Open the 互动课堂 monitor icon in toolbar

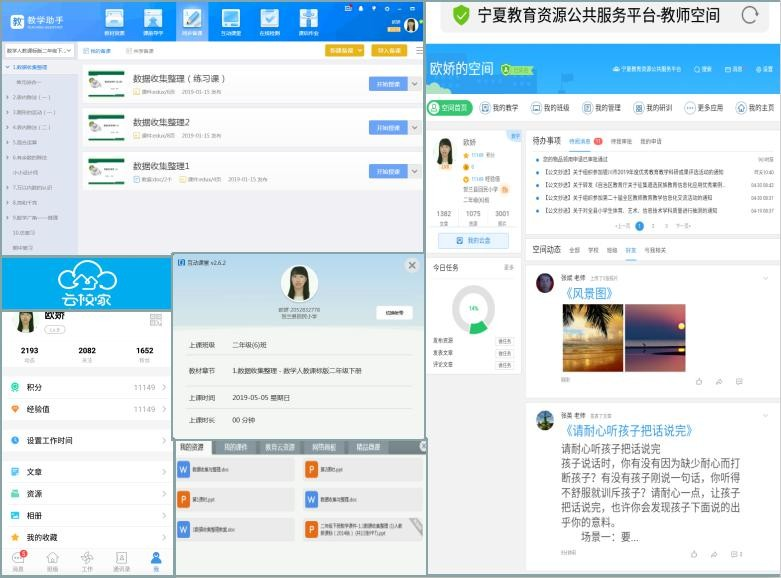point(231,22)
